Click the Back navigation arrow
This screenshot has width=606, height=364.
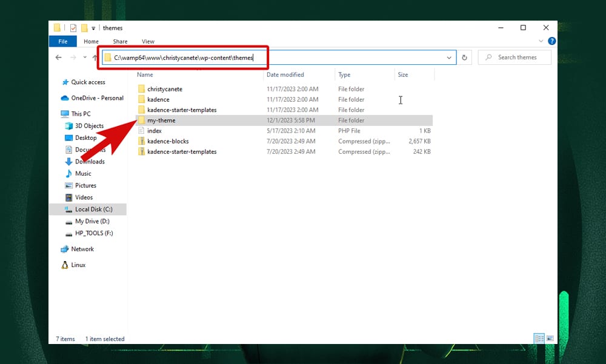(x=59, y=58)
